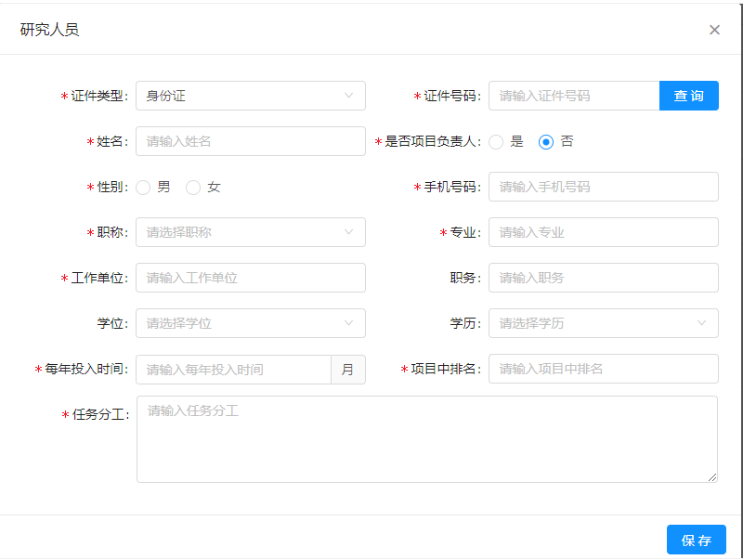743x560 pixels.
Task: Click the 手机号码 phone input
Action: [x=604, y=187]
